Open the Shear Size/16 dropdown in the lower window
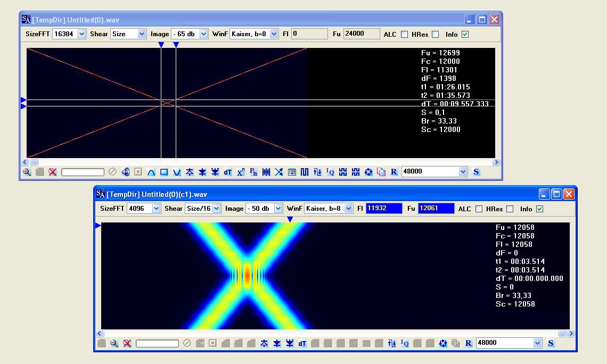Screen dimensions: 607x364 click(x=216, y=209)
